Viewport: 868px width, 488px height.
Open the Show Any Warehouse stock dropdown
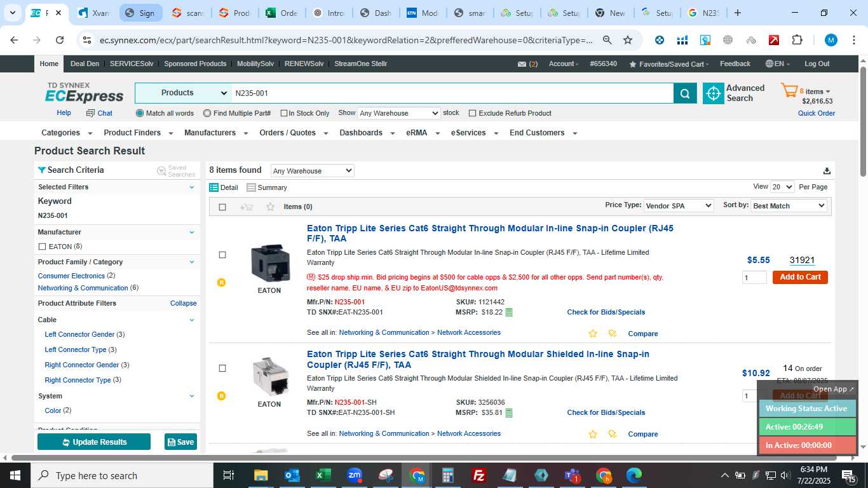point(398,113)
